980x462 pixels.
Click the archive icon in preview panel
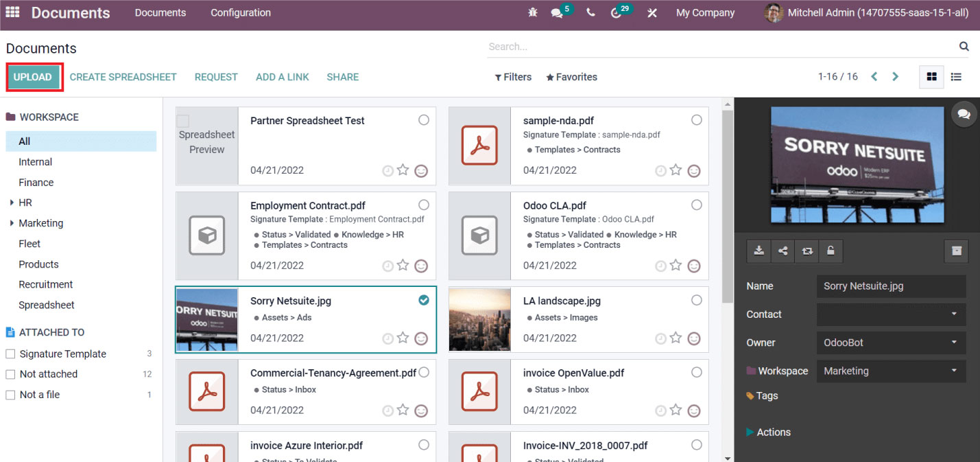coord(956,251)
